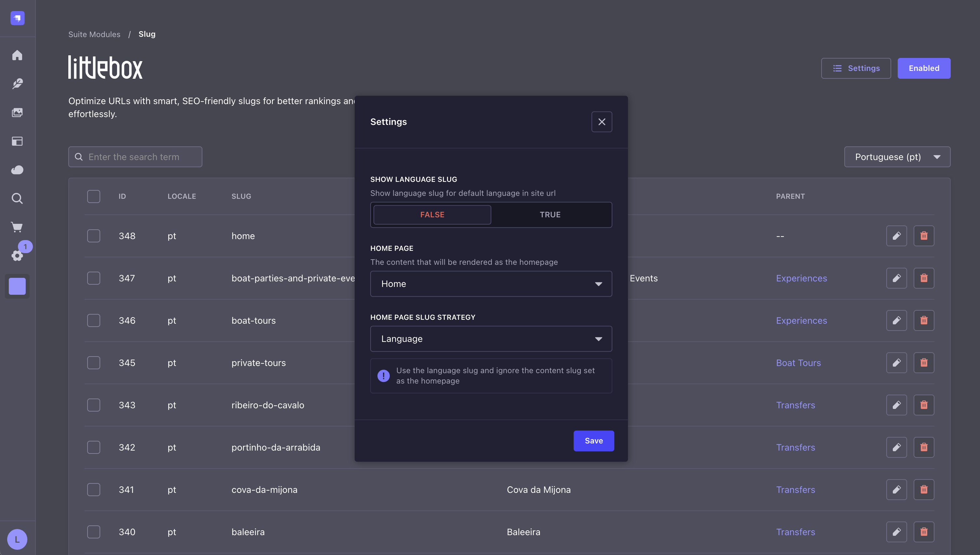Screen dimensions: 980x555
Task: Select the TRUE language slug option
Action: 550,215
